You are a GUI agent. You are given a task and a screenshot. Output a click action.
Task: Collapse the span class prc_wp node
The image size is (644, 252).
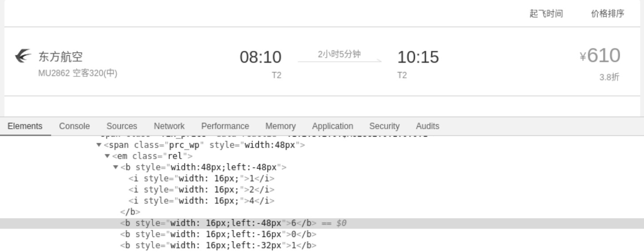pyautogui.click(x=99, y=145)
